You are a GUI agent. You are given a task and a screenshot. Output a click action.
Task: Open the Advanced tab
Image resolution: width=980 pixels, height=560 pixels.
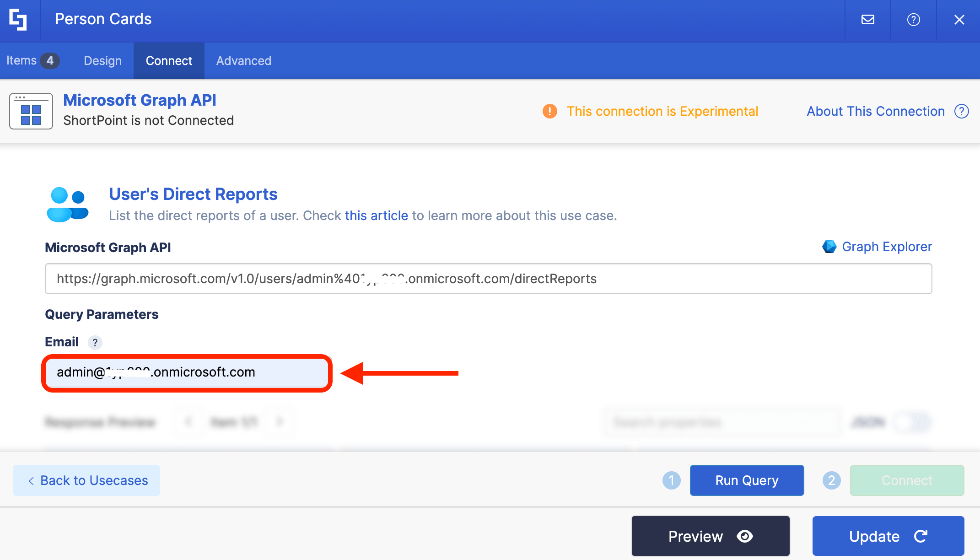243,60
